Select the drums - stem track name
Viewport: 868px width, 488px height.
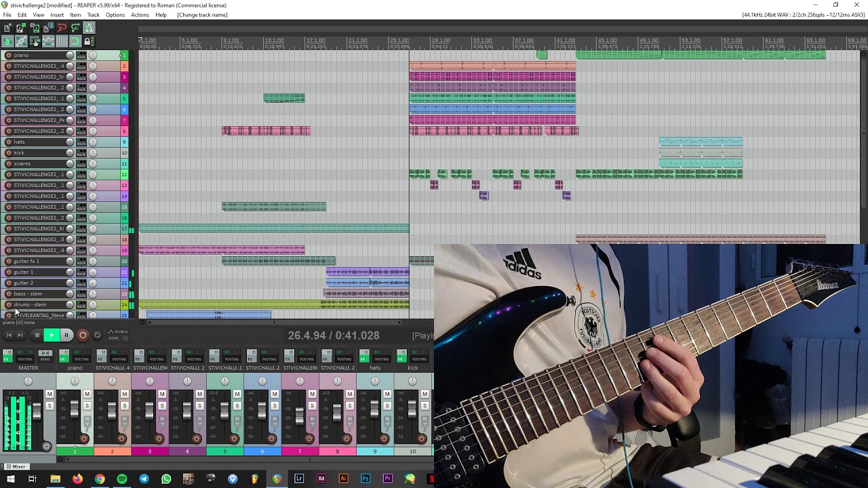(30, 304)
